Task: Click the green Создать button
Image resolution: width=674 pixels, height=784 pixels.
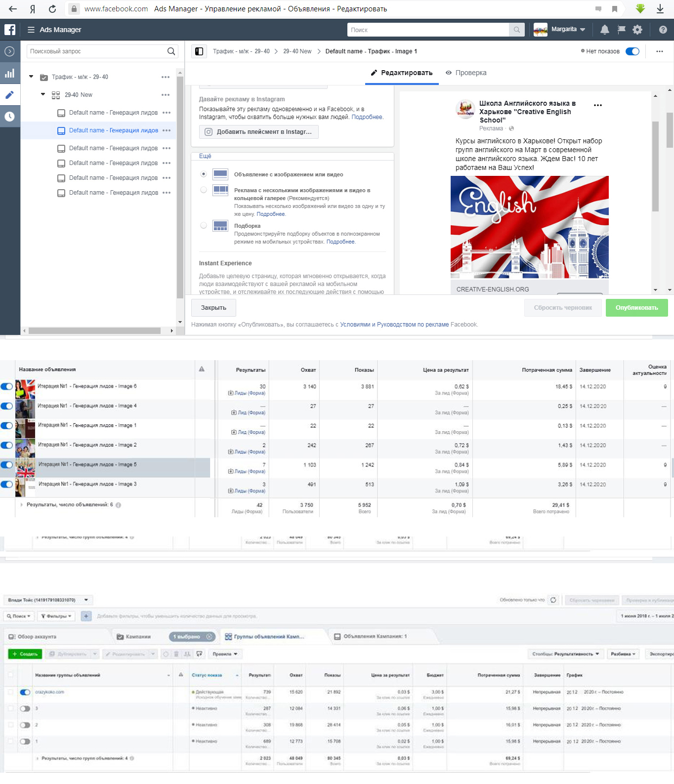Action: click(x=25, y=654)
